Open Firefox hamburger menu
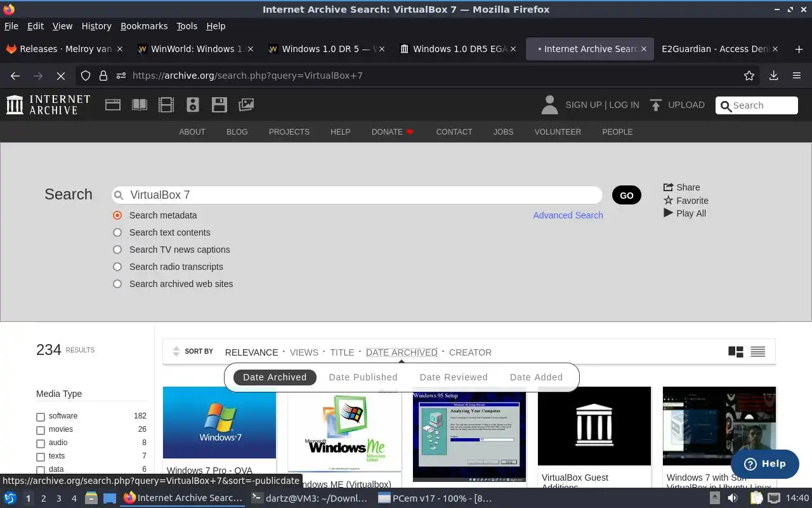 coord(797,76)
